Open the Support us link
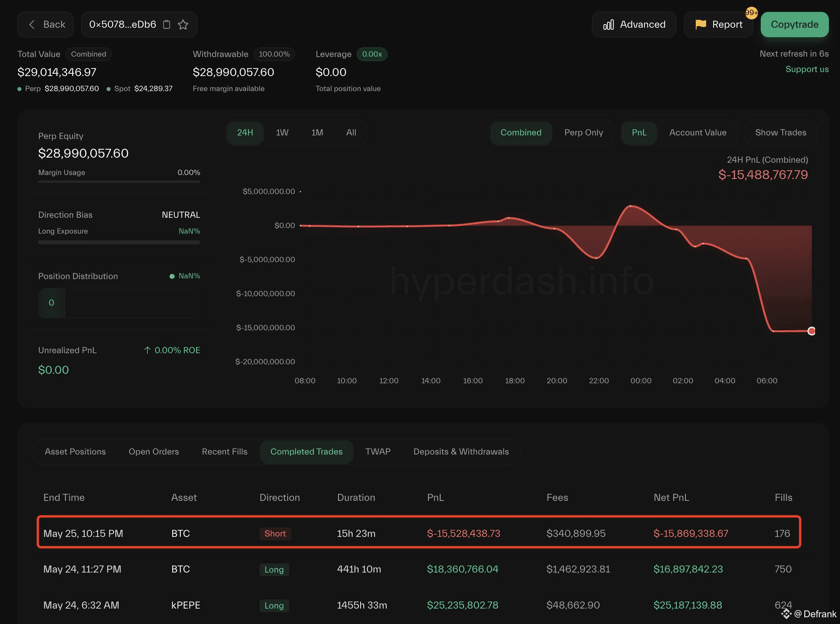Viewport: 840px width, 624px height. click(x=807, y=69)
